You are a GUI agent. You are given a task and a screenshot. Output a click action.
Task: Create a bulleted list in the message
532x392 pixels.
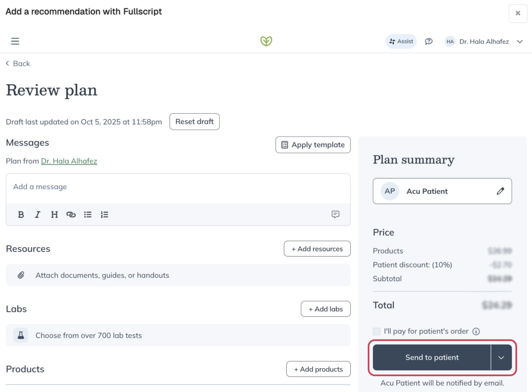coord(87,214)
